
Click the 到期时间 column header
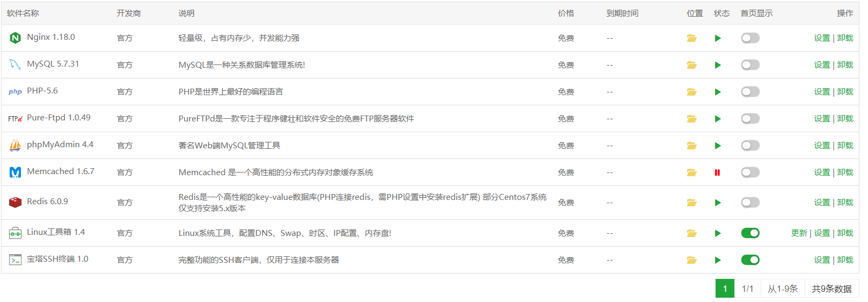click(623, 13)
